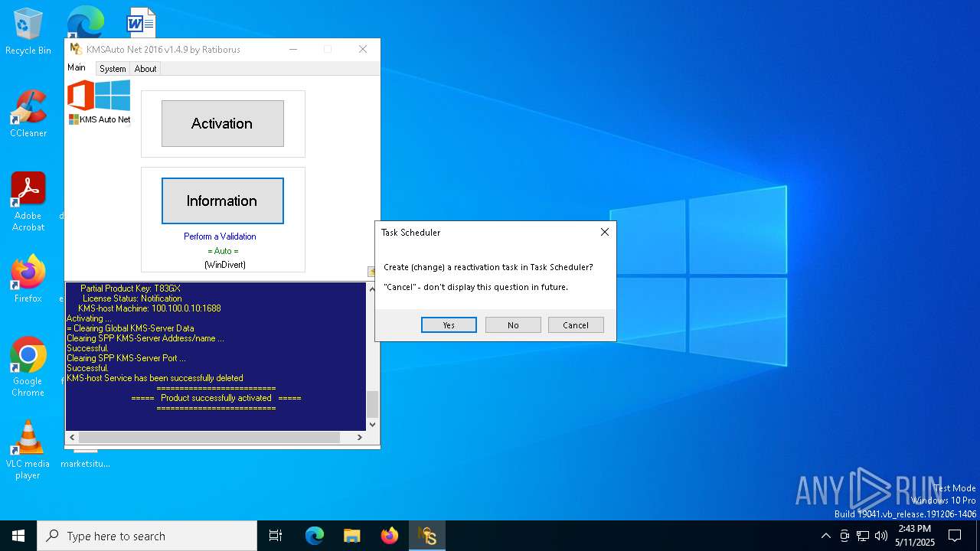The image size is (980, 551).
Task: Click 'Clearing SPP KMS-Server Port ...' log line
Action: point(126,358)
